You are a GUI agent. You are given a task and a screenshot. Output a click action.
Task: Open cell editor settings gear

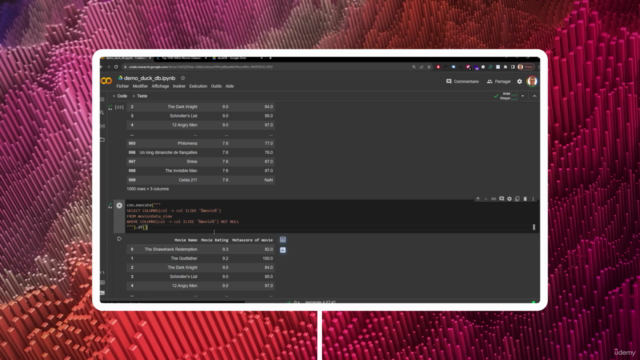pyautogui.click(x=509, y=199)
